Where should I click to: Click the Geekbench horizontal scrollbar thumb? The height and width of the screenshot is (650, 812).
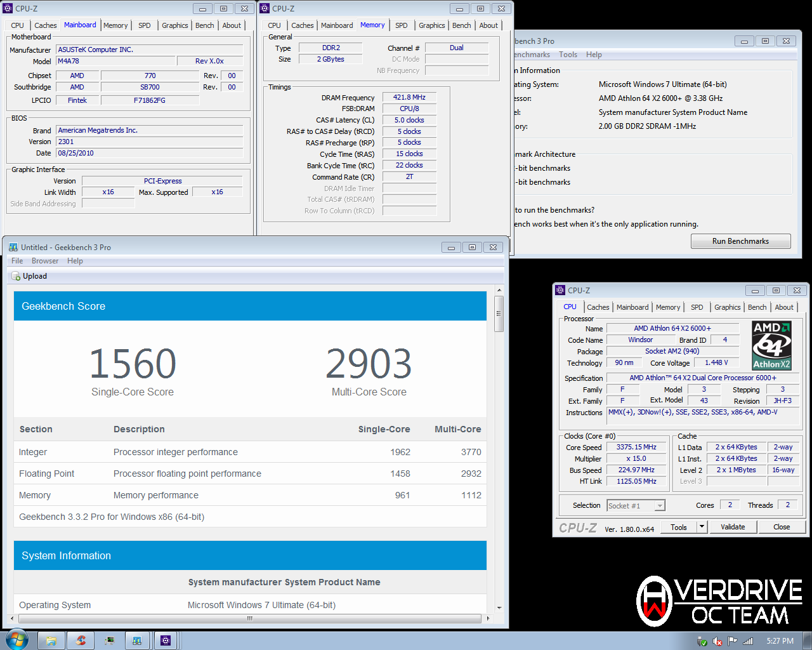[249, 618]
